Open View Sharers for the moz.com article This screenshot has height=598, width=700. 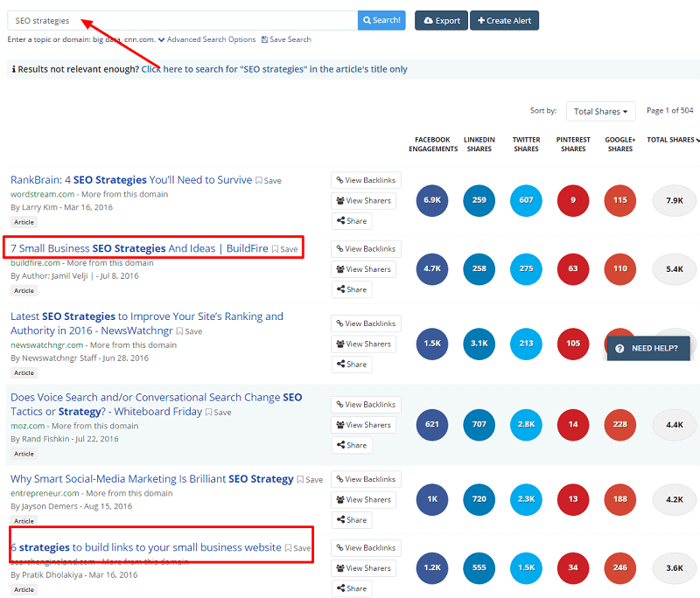tap(363, 424)
